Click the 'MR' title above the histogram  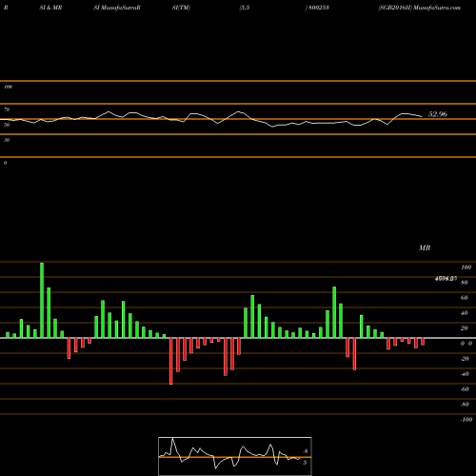(425, 248)
